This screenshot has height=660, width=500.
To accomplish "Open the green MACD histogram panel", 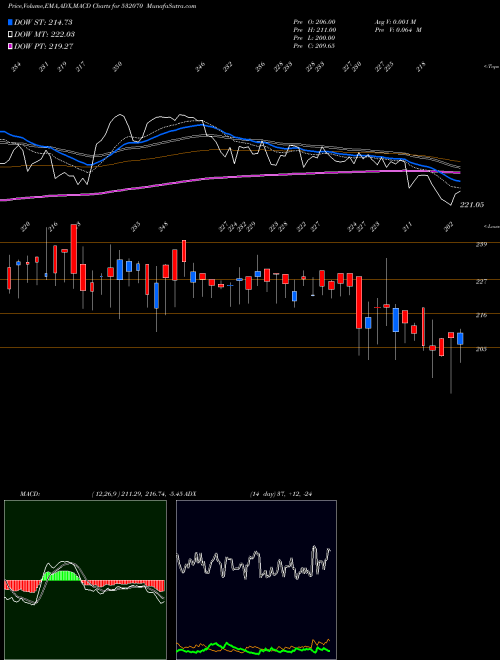I will click(x=85, y=580).
